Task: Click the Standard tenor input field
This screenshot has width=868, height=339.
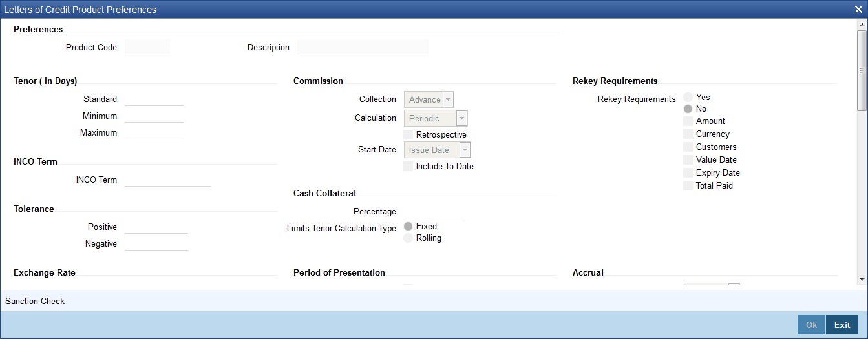Action: (154, 99)
